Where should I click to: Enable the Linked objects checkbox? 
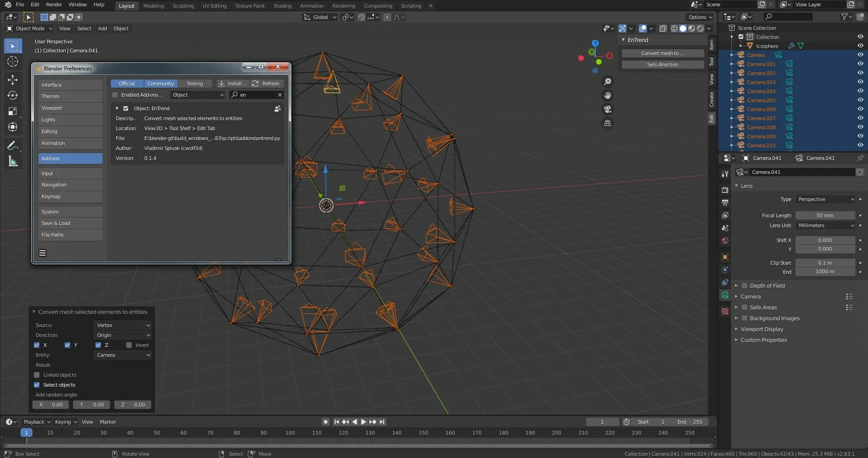coord(37,375)
